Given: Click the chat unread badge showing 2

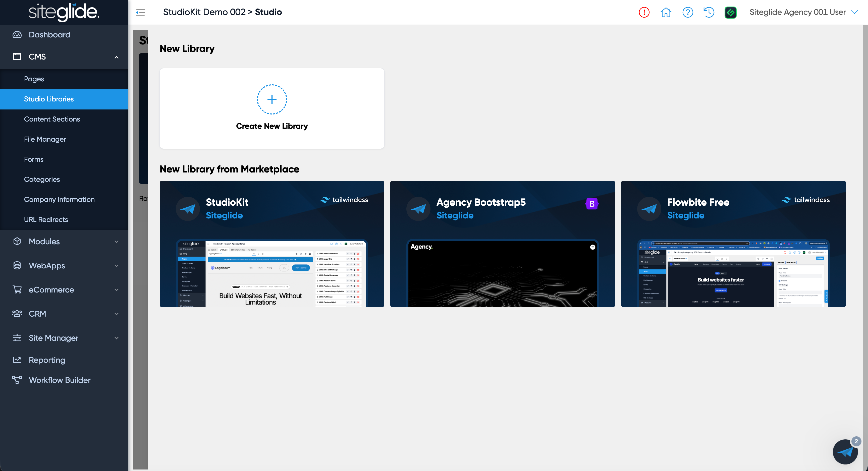Looking at the screenshot, I should coord(856,441).
